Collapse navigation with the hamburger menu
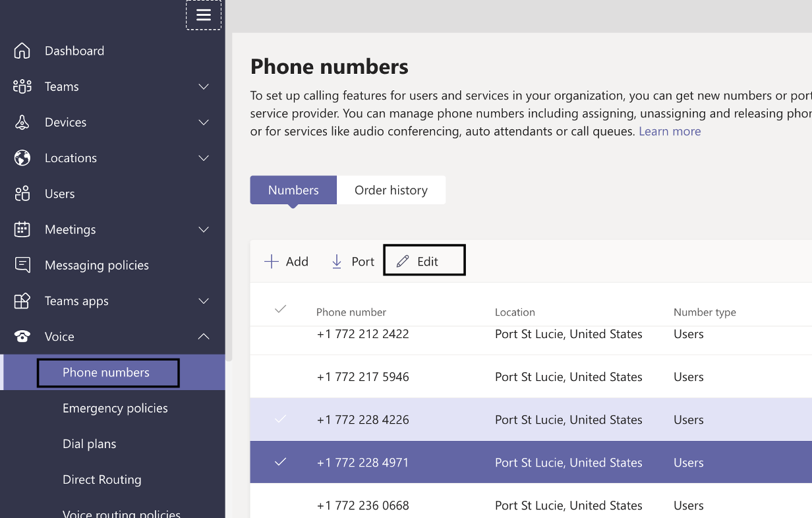812x518 pixels. 203,14
